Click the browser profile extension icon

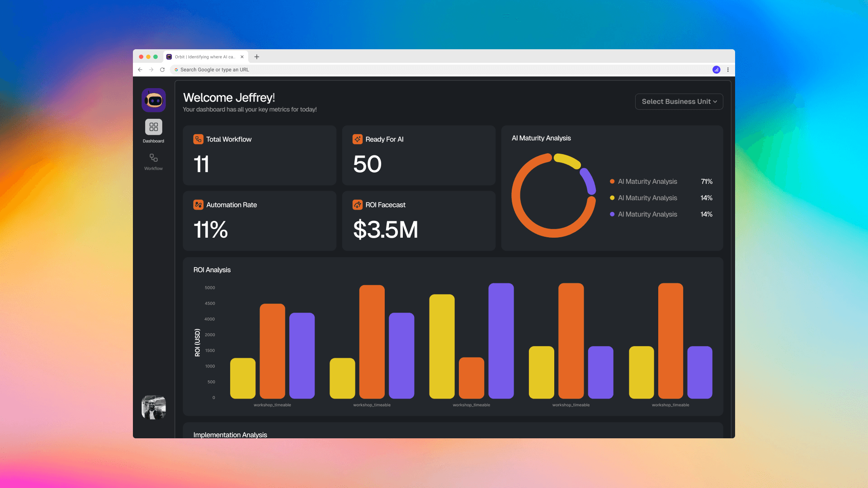pos(716,70)
